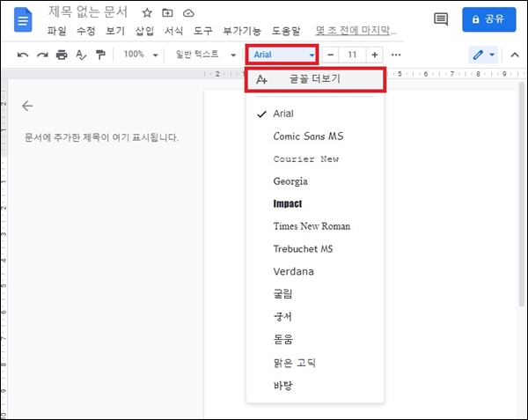The height and width of the screenshot is (420, 528).
Task: Select the 맑은 고딕 font
Action: (315, 363)
